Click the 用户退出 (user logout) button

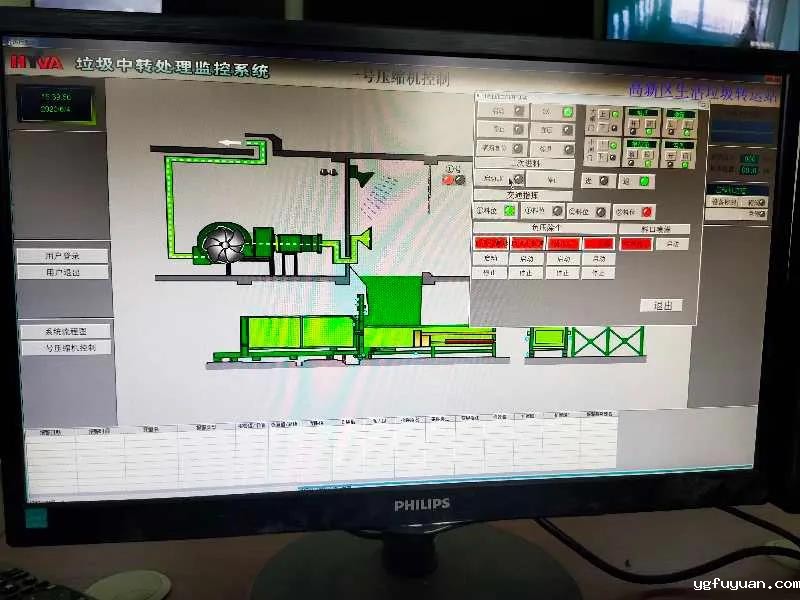pyautogui.click(x=62, y=272)
